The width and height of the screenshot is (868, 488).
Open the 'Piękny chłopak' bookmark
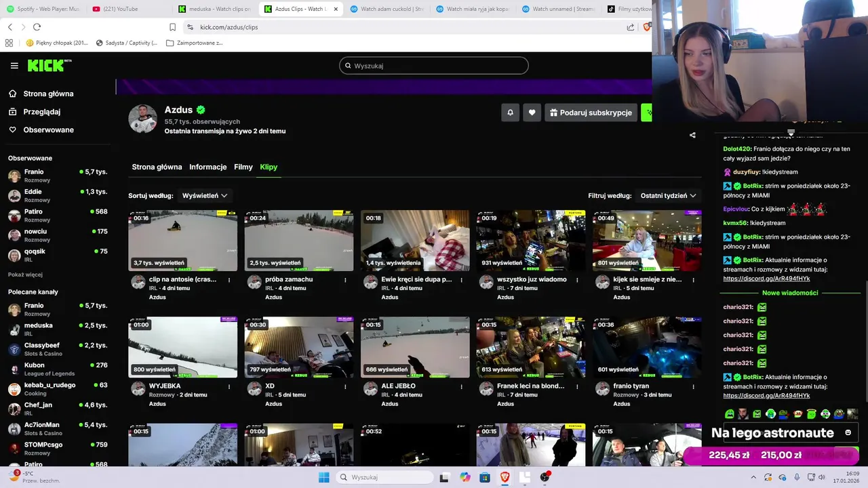pos(56,43)
